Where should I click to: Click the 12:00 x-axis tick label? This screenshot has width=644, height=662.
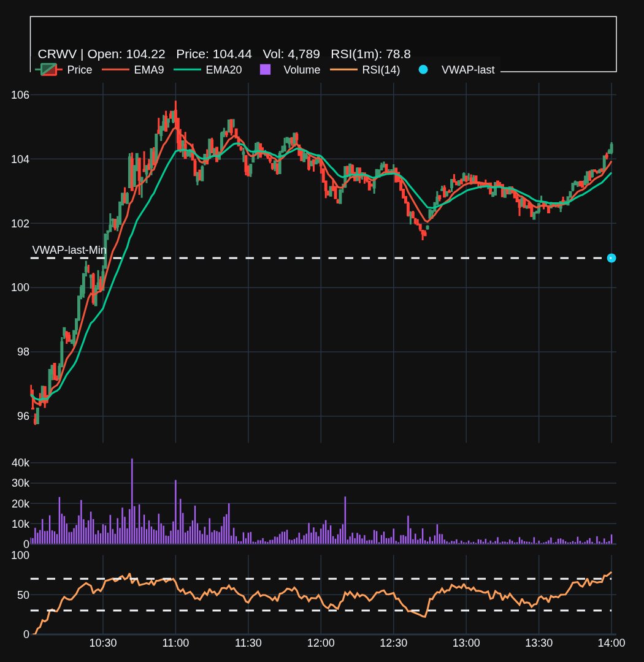click(321, 643)
